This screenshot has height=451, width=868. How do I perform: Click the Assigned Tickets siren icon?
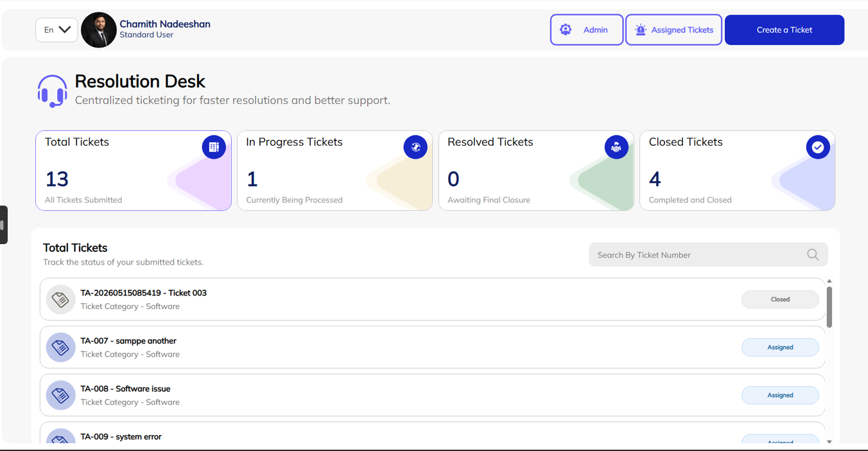pyautogui.click(x=640, y=30)
